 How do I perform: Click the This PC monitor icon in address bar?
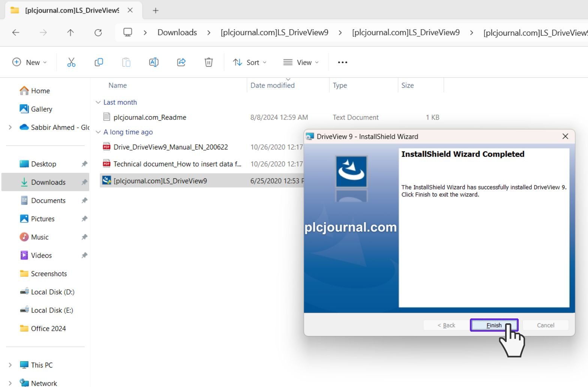pyautogui.click(x=127, y=32)
